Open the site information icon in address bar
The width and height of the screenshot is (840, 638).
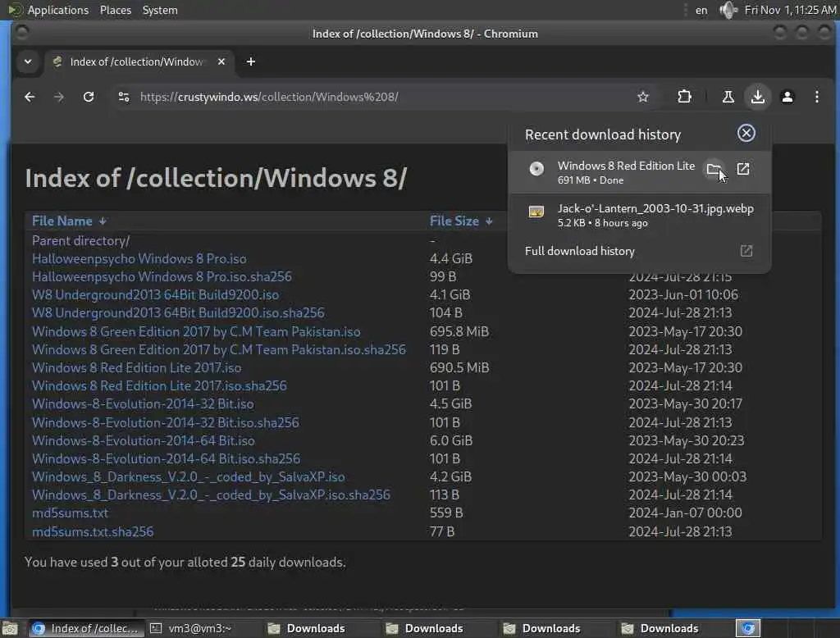coord(124,97)
